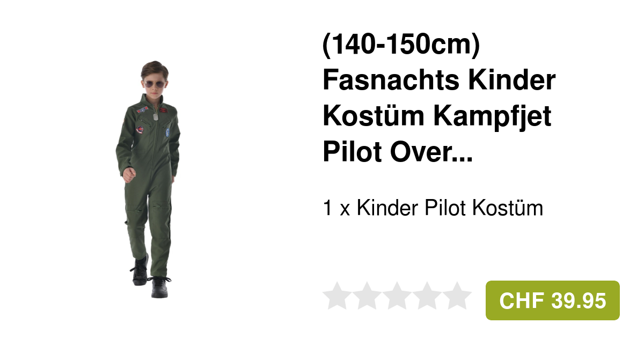Click the second gray rating star

367,296
